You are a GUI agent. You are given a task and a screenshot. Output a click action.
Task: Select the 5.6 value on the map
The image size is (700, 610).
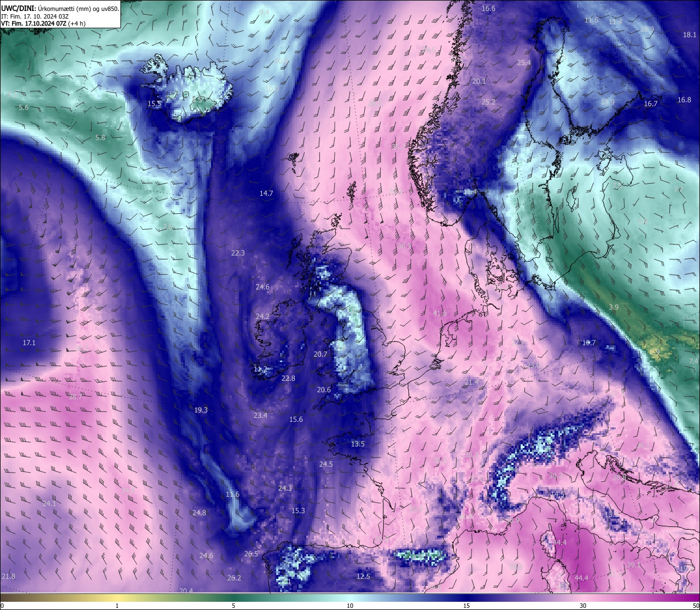pyautogui.click(x=24, y=108)
